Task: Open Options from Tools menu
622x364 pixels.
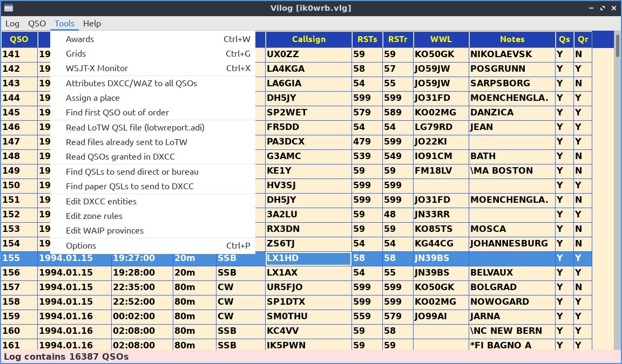Action: pyautogui.click(x=153, y=245)
